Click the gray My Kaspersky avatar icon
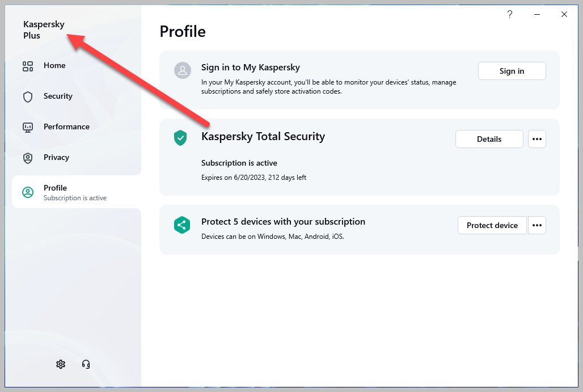Screen dimensions: 583x392 (x=183, y=70)
